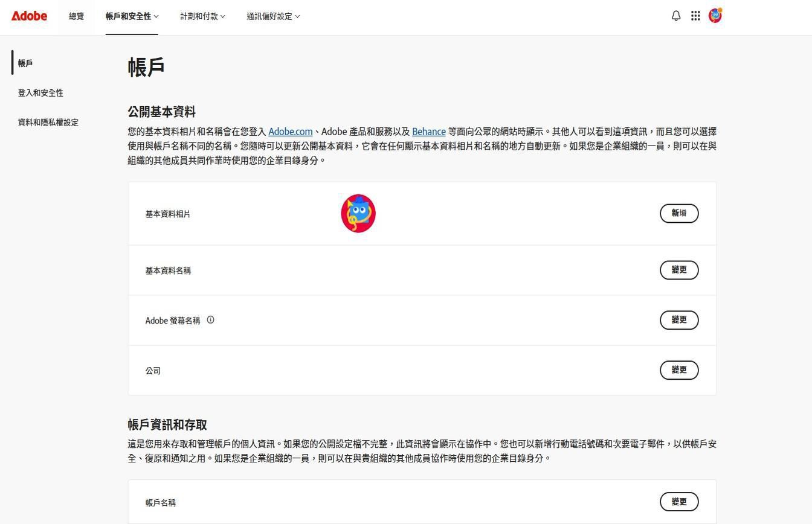Click 變更 next to 公司
The width and height of the screenshot is (812, 524).
(678, 370)
